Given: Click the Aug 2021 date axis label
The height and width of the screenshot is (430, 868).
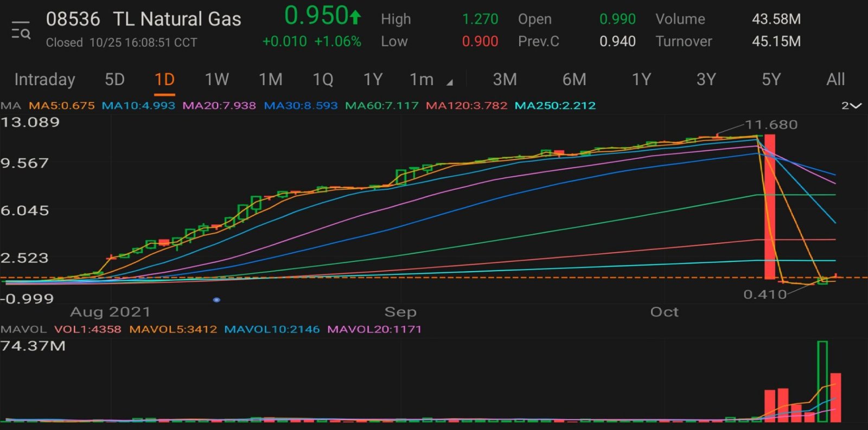Looking at the screenshot, I should pyautogui.click(x=110, y=312).
